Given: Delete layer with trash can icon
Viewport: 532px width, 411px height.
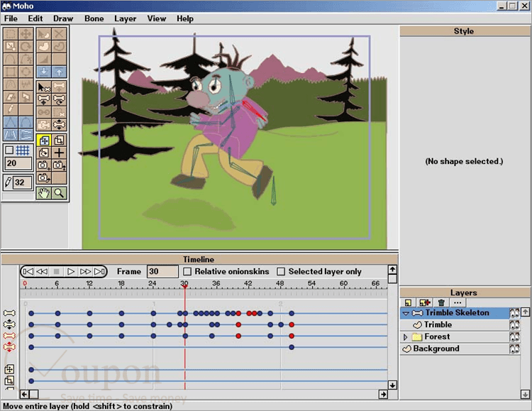Looking at the screenshot, I should tap(441, 302).
